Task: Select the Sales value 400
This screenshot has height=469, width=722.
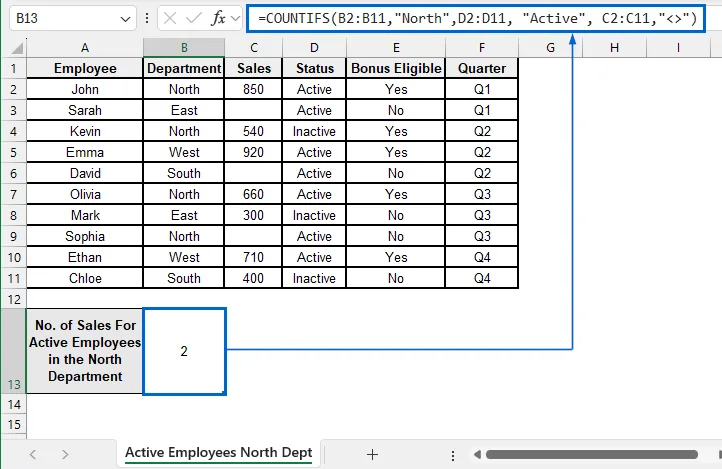Action: coord(253,278)
